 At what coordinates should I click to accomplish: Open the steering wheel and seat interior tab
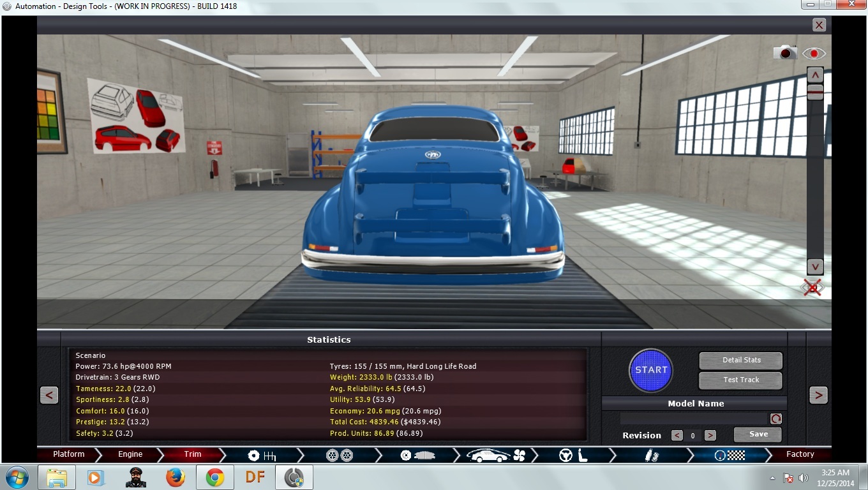pyautogui.click(x=573, y=455)
